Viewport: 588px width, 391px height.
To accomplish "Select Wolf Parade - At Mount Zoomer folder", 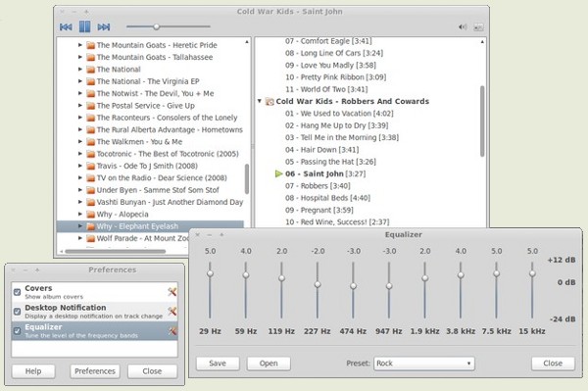I will coord(142,238).
